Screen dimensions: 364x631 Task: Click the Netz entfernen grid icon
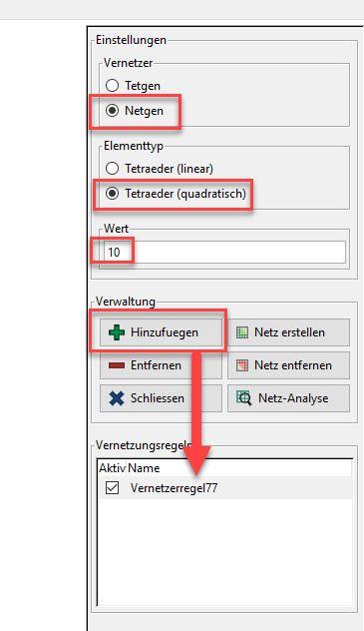pos(242,365)
